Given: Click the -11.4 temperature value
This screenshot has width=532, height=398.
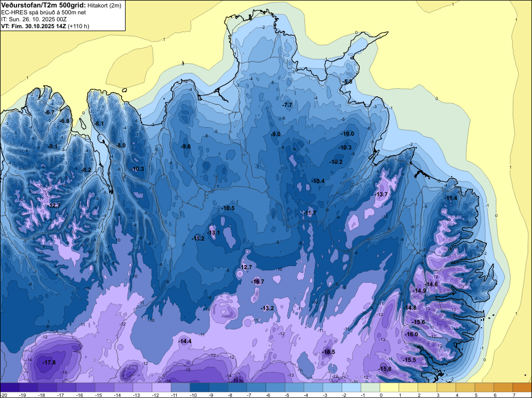Looking at the screenshot, I should coord(451,198).
